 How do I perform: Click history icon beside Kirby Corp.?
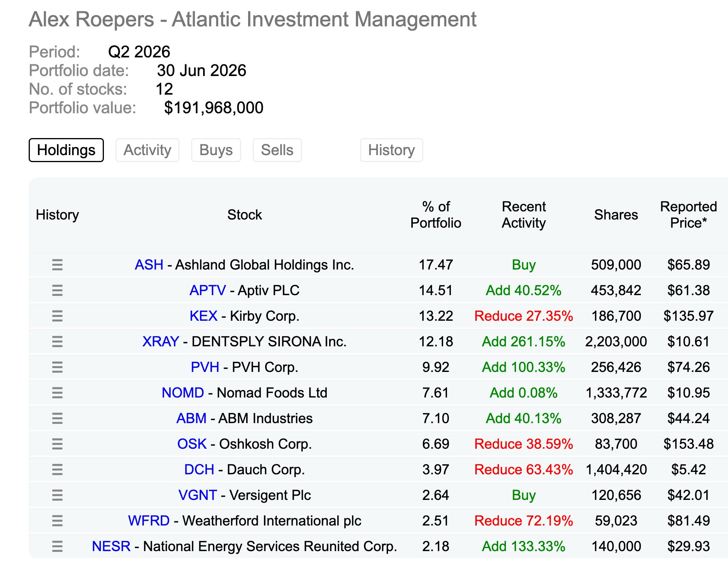tap(57, 316)
